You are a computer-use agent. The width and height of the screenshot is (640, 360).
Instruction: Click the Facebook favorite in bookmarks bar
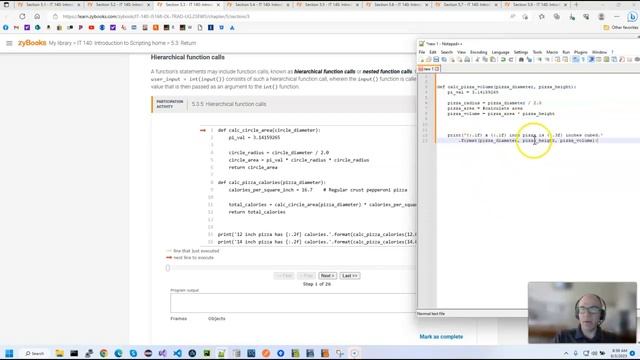tap(5, 27)
